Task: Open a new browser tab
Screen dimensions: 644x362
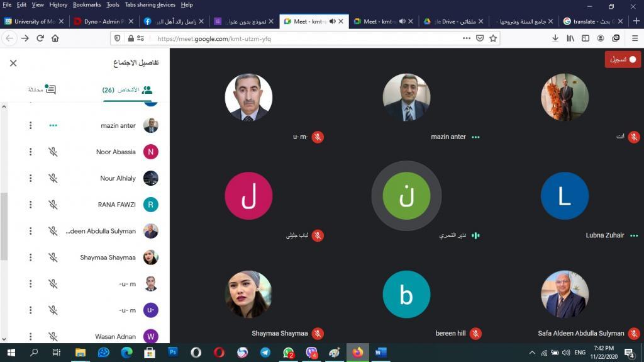Action: (x=618, y=21)
